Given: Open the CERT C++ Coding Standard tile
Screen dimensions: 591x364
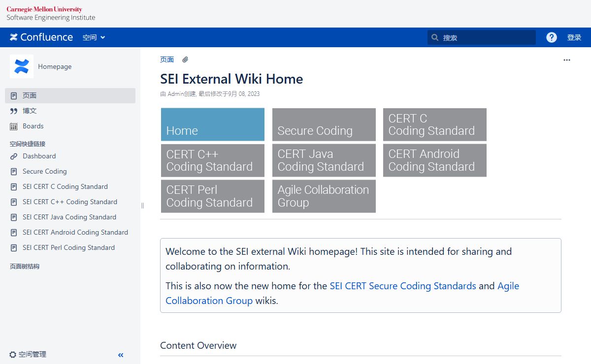Looking at the screenshot, I should 213,160.
